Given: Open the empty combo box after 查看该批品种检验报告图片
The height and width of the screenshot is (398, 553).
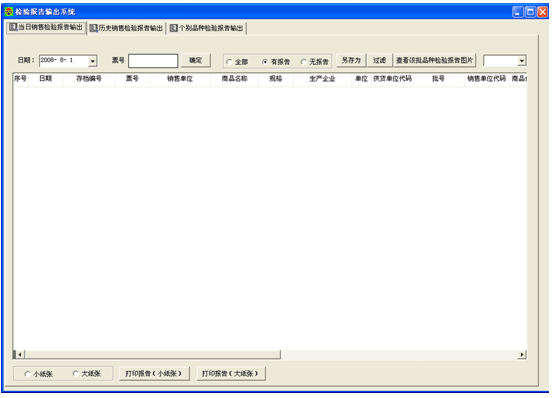Looking at the screenshot, I should point(522,61).
